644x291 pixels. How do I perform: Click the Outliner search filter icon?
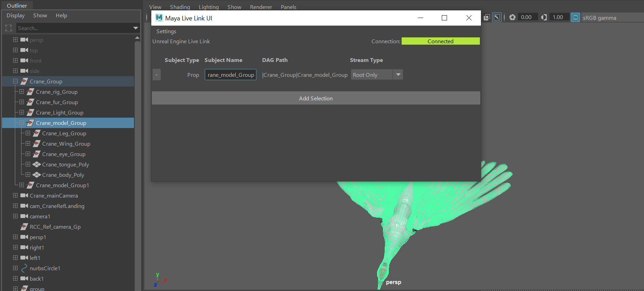[x=9, y=28]
